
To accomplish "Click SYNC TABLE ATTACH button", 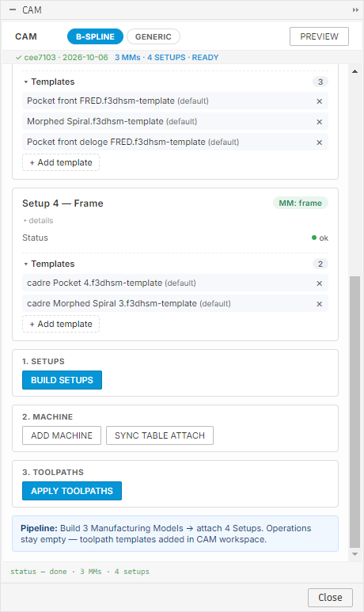I will [x=160, y=435].
